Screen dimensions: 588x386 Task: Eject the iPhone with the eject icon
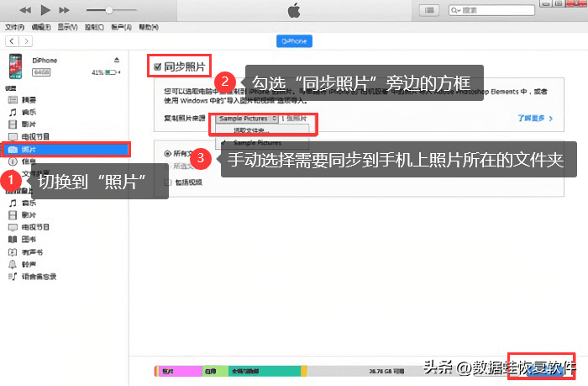click(x=117, y=60)
